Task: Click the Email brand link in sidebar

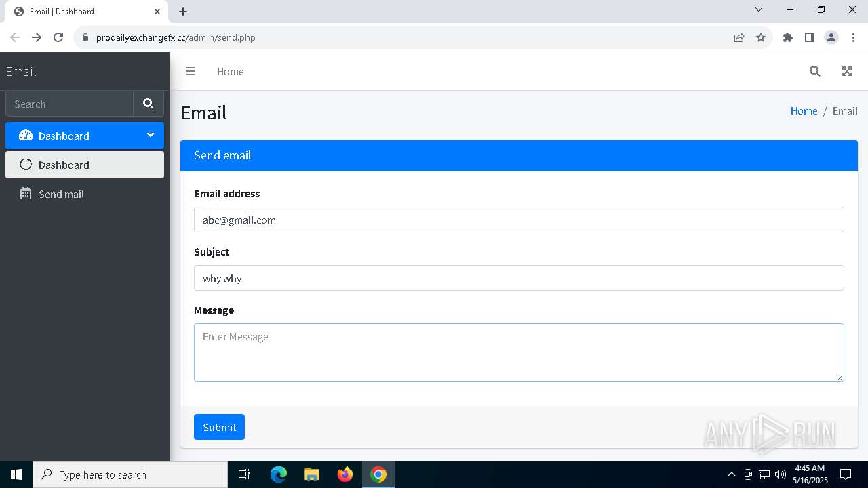Action: 21,71
